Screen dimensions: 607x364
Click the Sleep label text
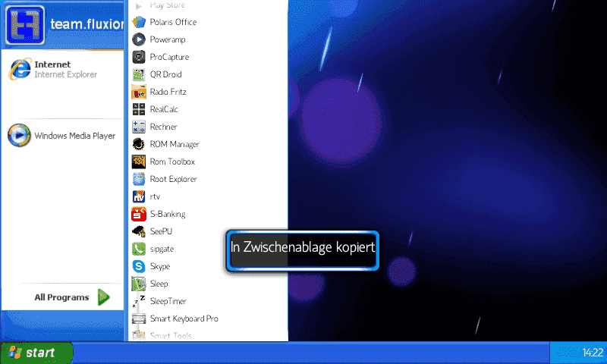(x=159, y=284)
